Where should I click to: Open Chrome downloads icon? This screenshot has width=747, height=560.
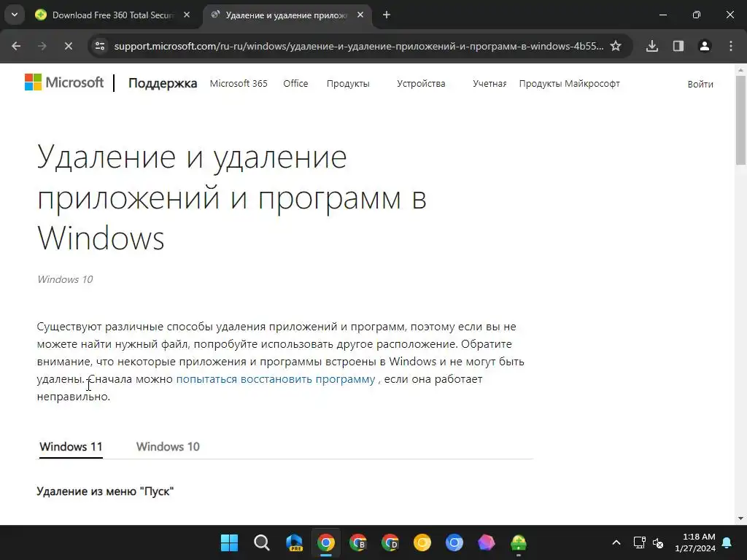(x=652, y=46)
